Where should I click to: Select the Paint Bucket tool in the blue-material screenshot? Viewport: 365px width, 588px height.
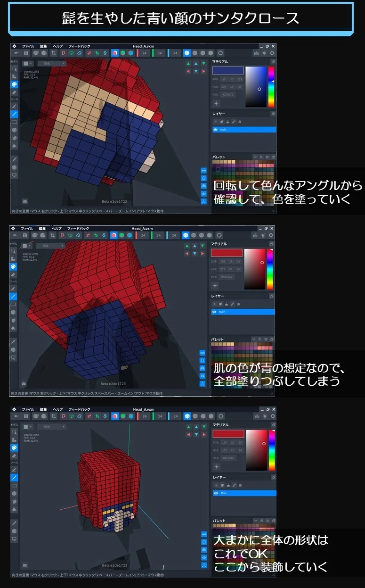pos(14,146)
